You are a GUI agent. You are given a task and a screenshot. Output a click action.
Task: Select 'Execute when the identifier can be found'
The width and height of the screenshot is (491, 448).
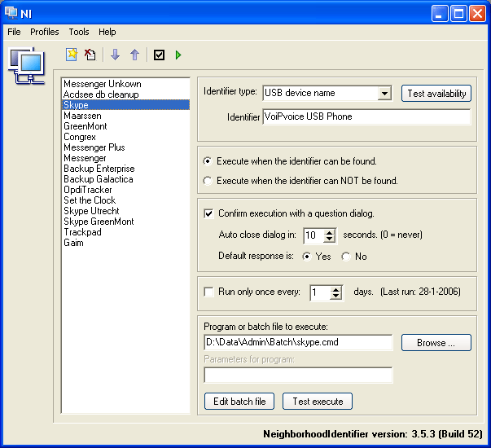pos(208,161)
